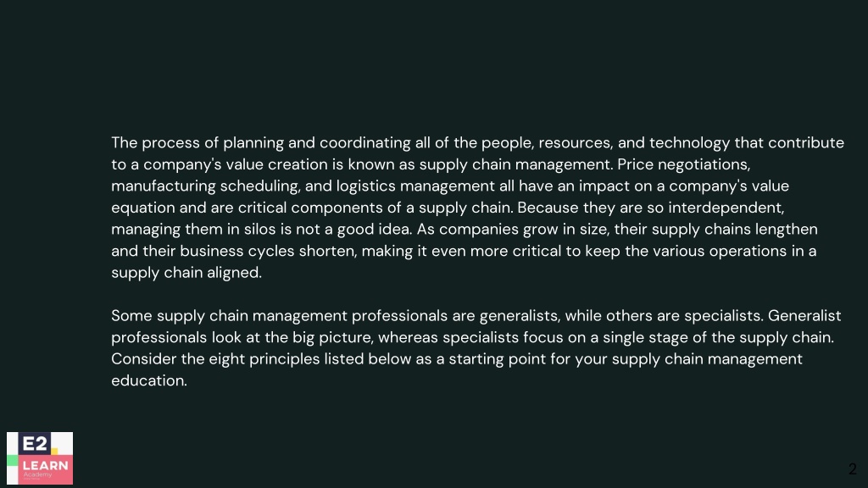This screenshot has width=868, height=488.
Task: Click the word "equation" starting the fourth line
Action: point(142,208)
